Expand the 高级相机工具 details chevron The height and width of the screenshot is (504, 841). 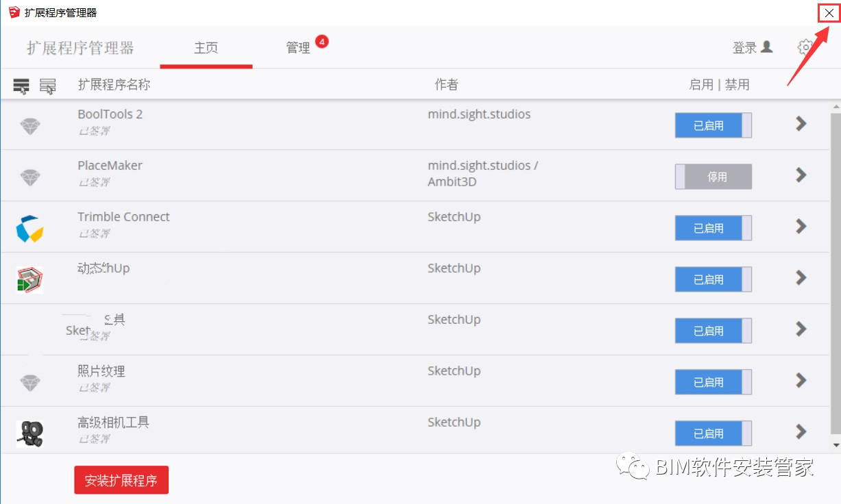pyautogui.click(x=801, y=431)
